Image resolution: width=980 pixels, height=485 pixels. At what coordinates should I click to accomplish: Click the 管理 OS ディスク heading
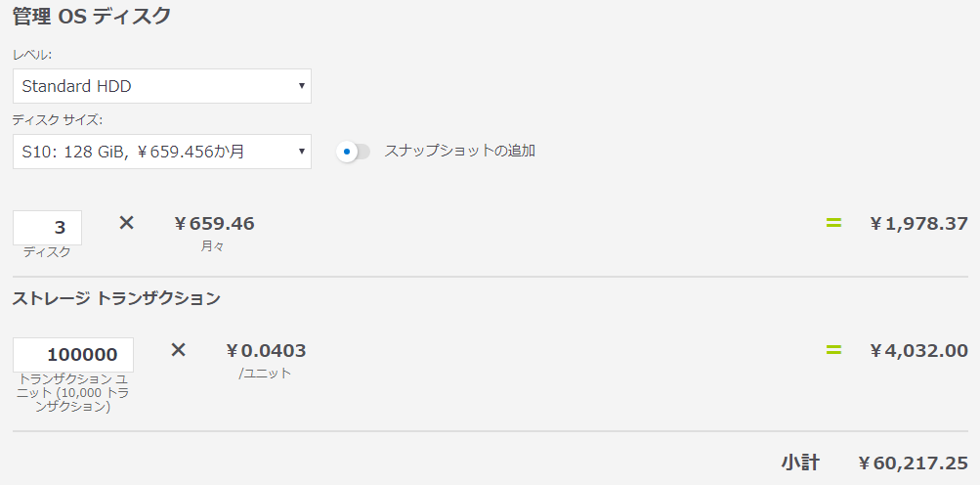[x=92, y=16]
